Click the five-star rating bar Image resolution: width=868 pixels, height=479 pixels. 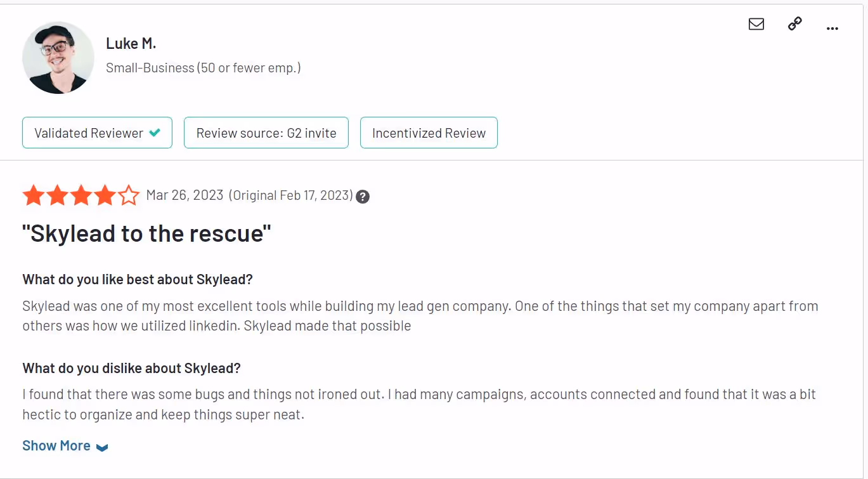pyautogui.click(x=81, y=195)
